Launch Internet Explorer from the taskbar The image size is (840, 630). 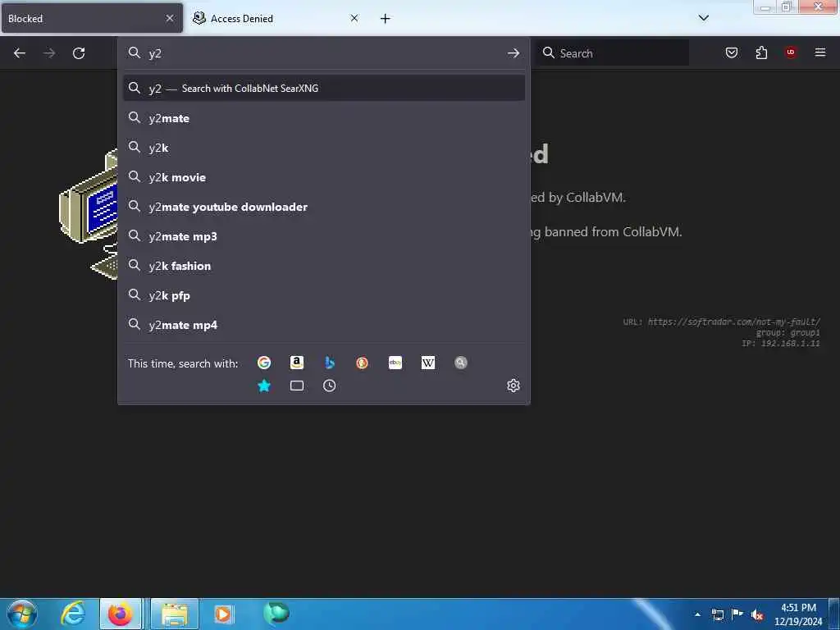click(x=73, y=614)
